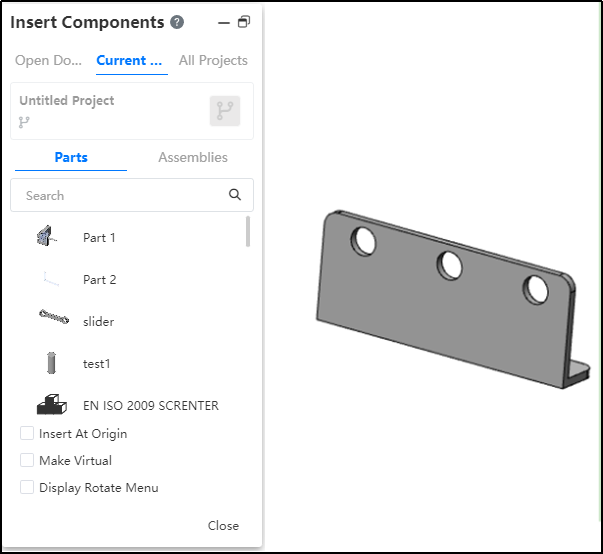This screenshot has width=603, height=554.
Task: Click the small branch icon under Untitled Project
Action: pyautogui.click(x=24, y=122)
